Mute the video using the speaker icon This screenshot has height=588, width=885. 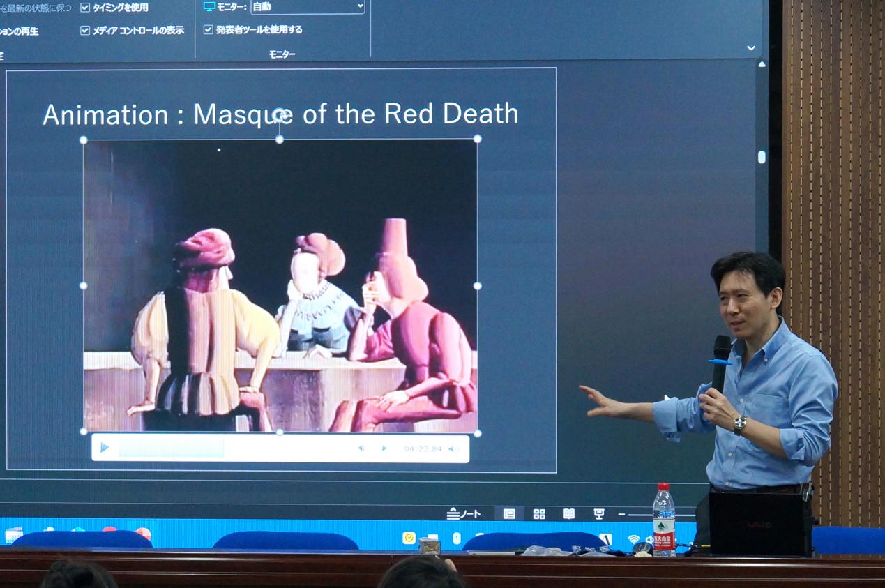[452, 448]
